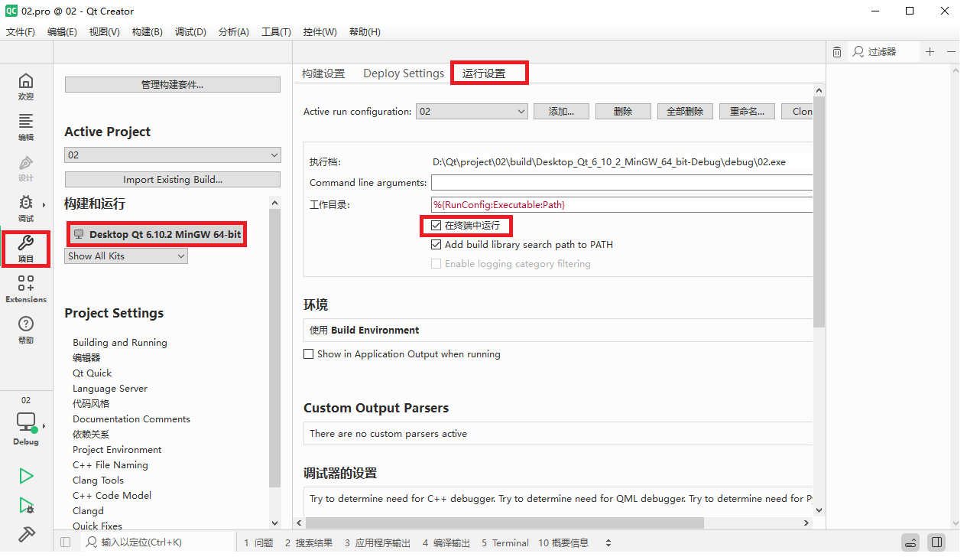Switch to Edit (编辑) mode
The width and height of the screenshot is (980, 557).
click(x=26, y=127)
